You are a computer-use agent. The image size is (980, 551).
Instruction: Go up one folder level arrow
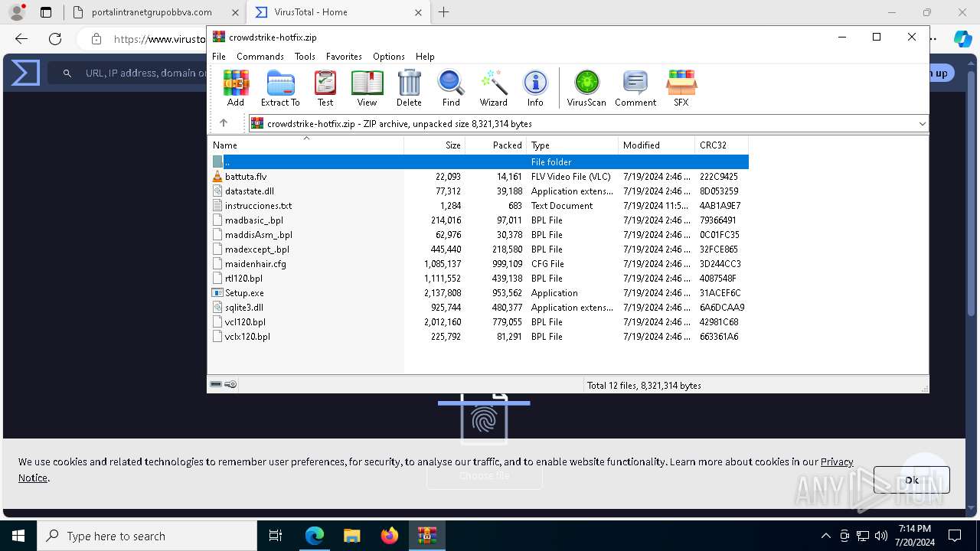pos(224,123)
